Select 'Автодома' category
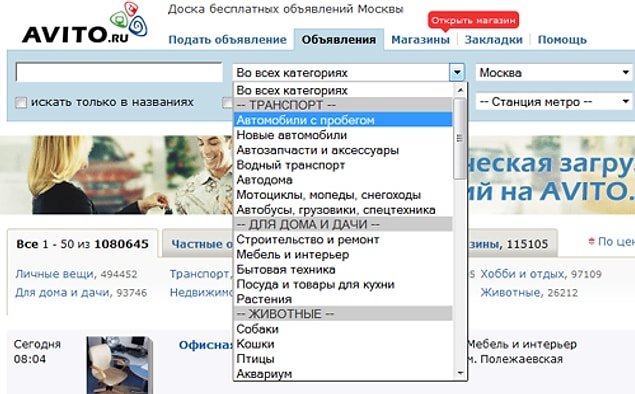 (343, 179)
